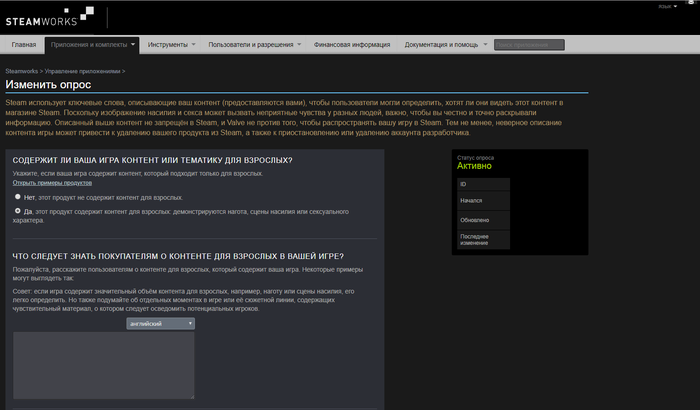This screenshot has height=410, width=700.
Task: Open the Главная tab
Action: 24,45
